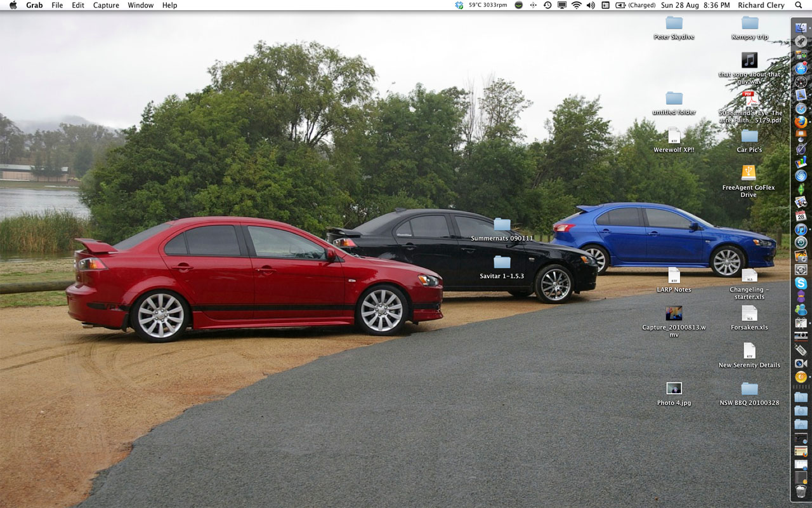Select the NSW BBQ 20100328 folder

[749, 388]
